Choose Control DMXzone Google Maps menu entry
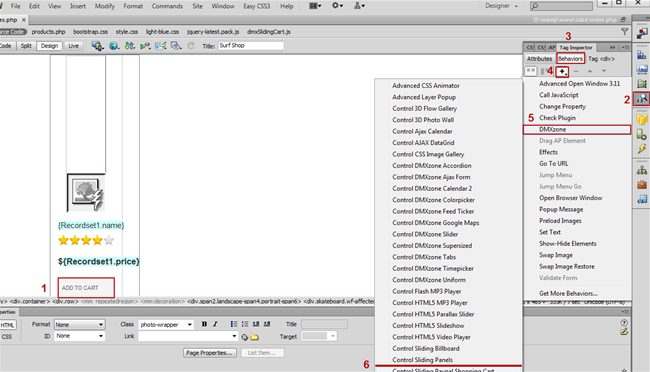Screen dimensions: 650x372 click(x=436, y=223)
